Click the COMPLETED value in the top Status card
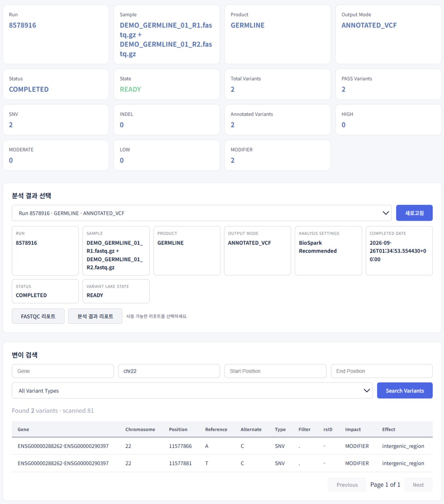The image size is (444, 504). [x=29, y=89]
